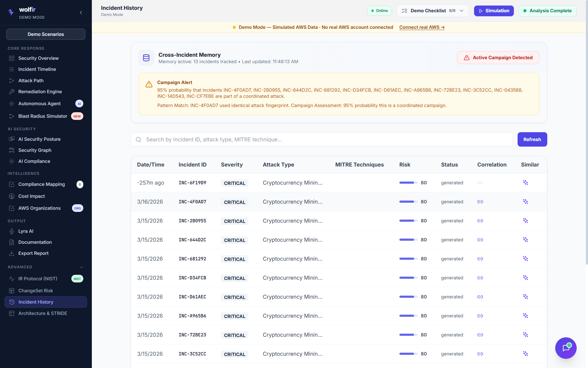
Task: Go to Blast Radius Simulator page
Action: [x=43, y=116]
